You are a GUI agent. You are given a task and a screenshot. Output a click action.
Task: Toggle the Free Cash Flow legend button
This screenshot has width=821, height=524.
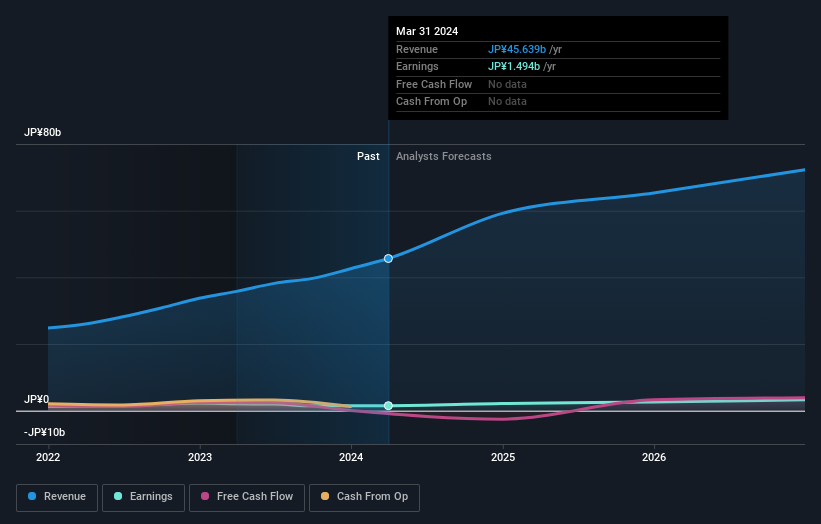coord(247,497)
